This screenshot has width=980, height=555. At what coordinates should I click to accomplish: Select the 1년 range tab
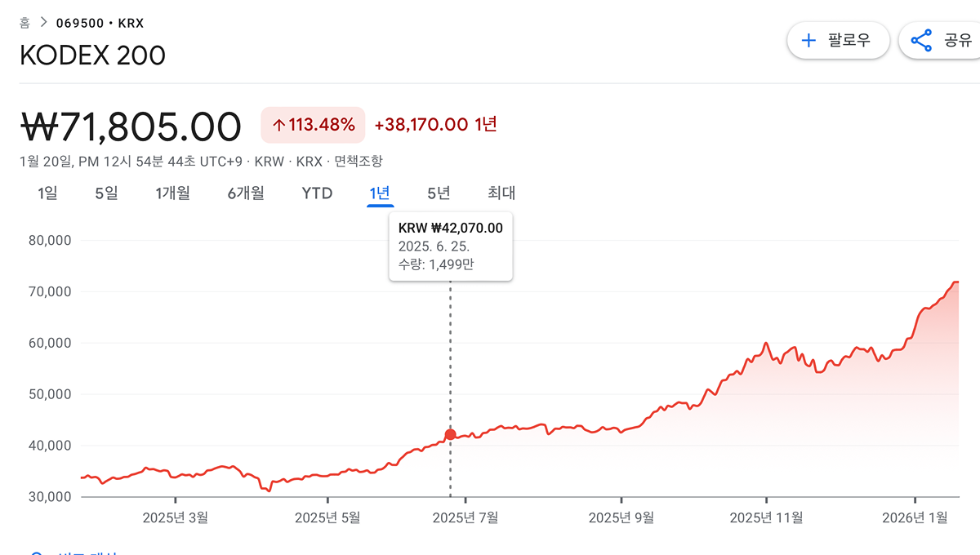[x=380, y=193]
